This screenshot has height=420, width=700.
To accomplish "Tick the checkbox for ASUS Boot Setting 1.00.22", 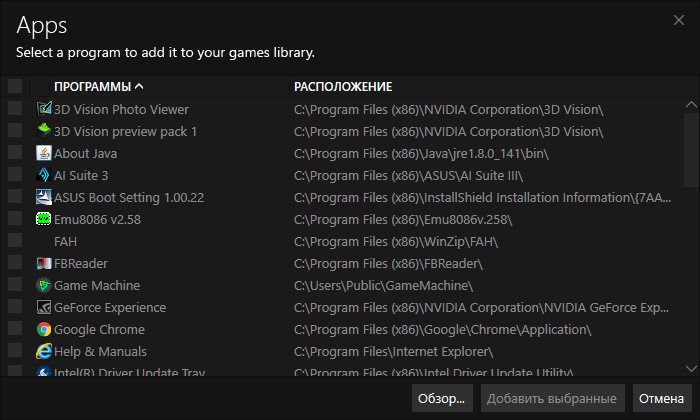I will point(15,196).
